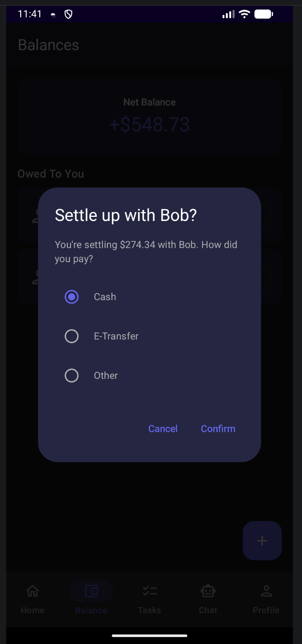Viewport: 302px width, 644px height.
Task: Open the Tasks checklist icon
Action: pyautogui.click(x=149, y=591)
